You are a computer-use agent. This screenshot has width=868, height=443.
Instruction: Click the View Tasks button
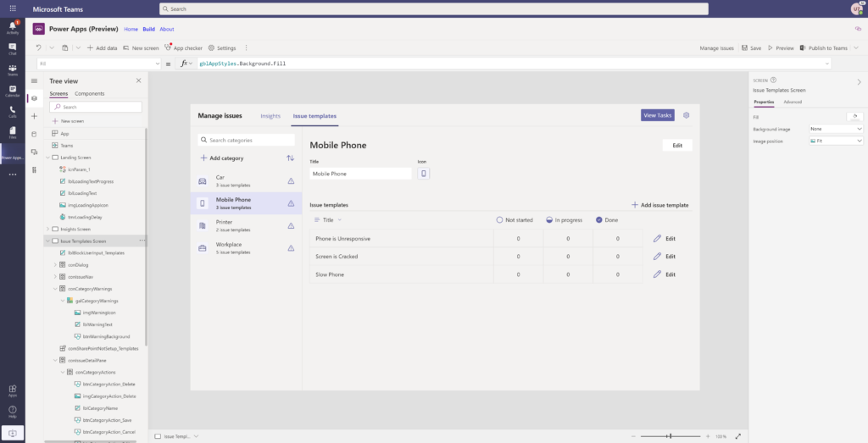pos(658,115)
